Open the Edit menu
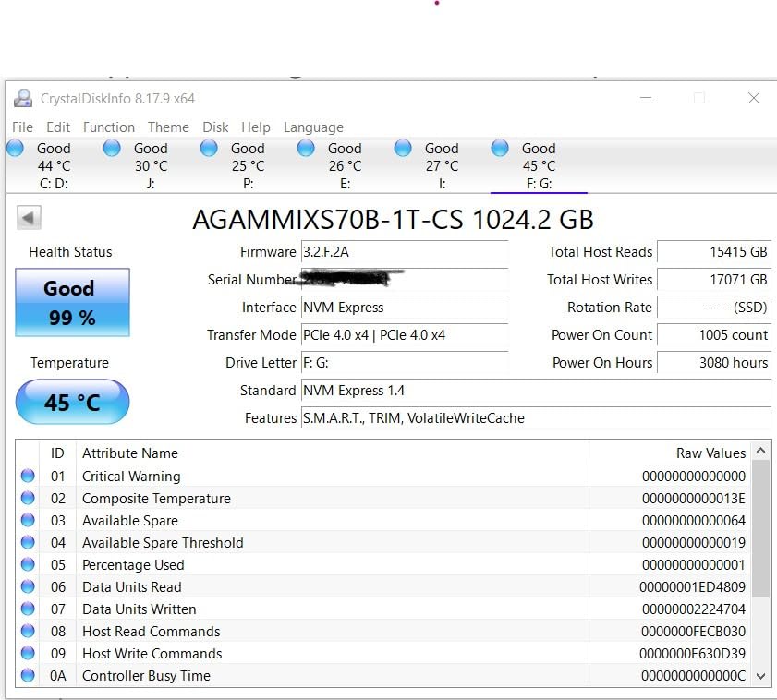The image size is (777, 700). (x=58, y=127)
